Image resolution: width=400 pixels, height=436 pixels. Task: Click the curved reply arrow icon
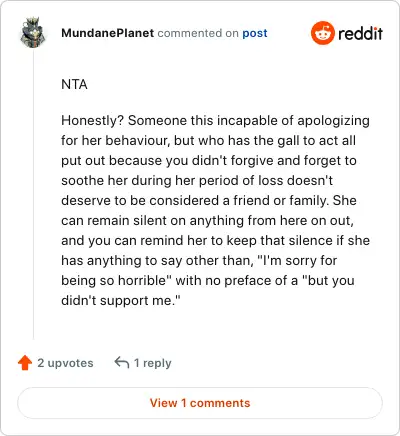pos(122,362)
